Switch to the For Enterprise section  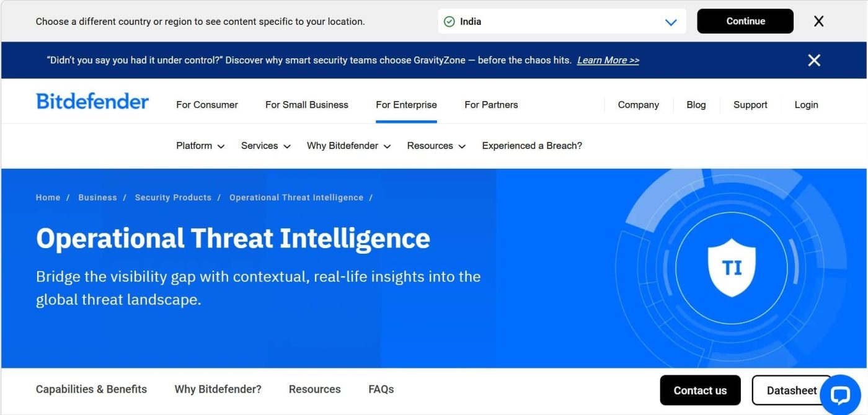tap(406, 104)
